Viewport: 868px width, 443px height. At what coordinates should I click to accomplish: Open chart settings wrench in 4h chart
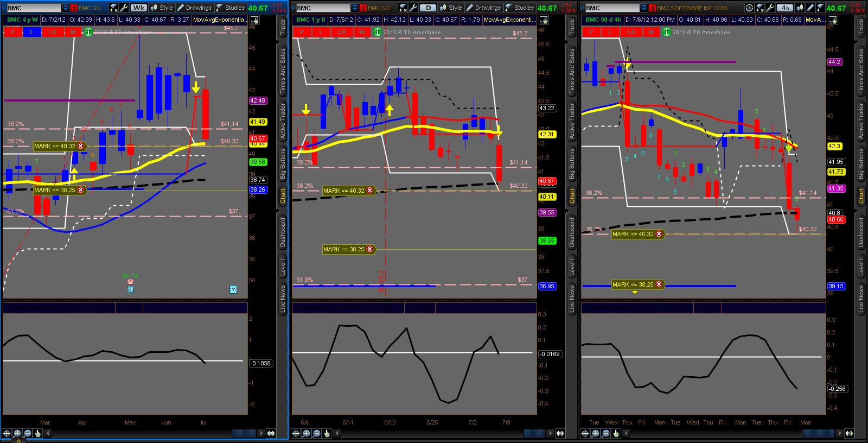[770, 8]
